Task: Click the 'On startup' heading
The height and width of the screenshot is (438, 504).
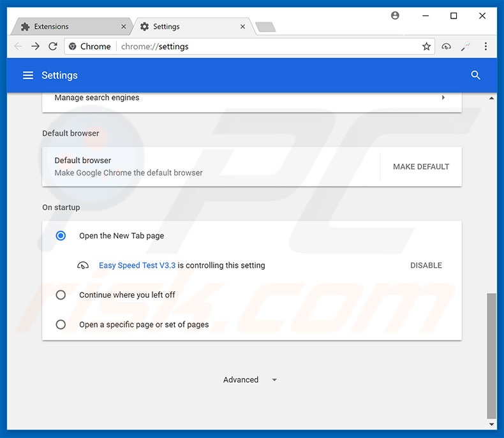Action: [61, 207]
